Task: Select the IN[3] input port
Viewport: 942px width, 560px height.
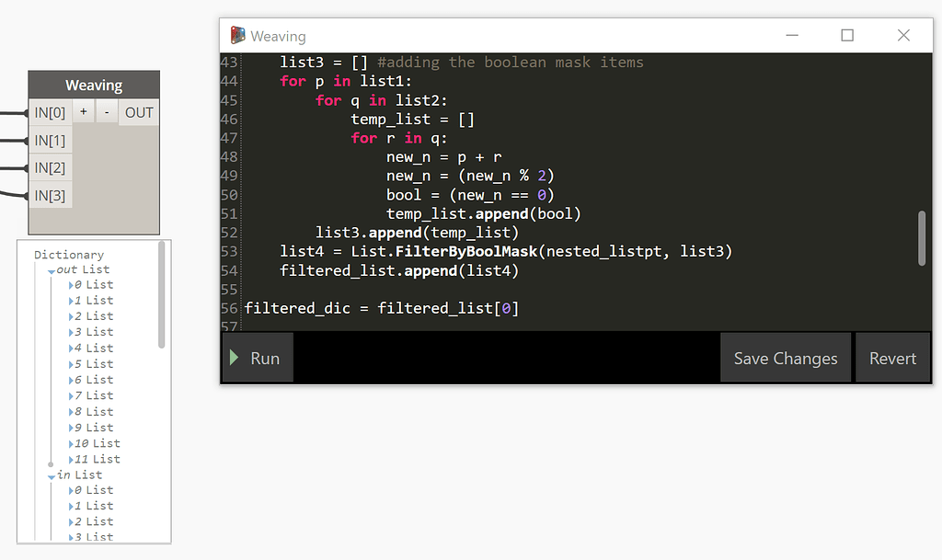Action: coord(51,195)
